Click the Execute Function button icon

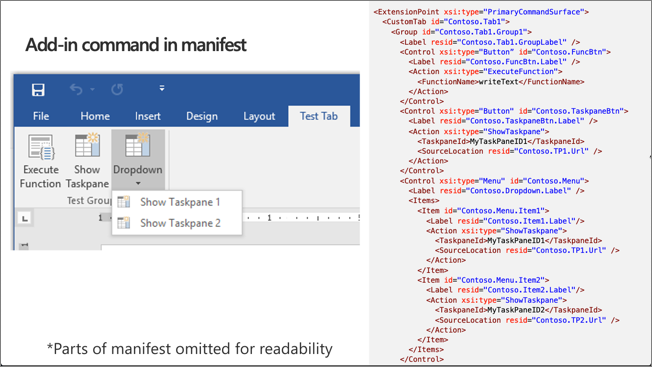[x=41, y=147]
